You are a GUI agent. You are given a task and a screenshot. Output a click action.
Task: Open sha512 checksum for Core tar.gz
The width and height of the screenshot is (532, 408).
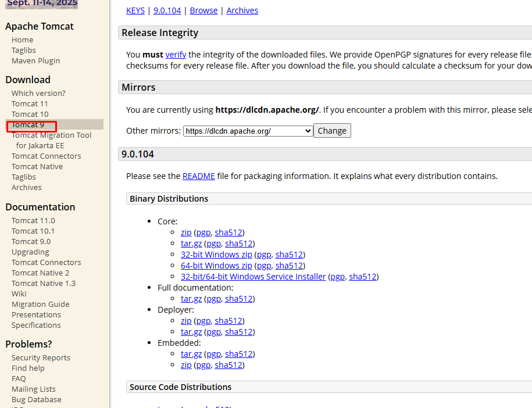(x=239, y=244)
